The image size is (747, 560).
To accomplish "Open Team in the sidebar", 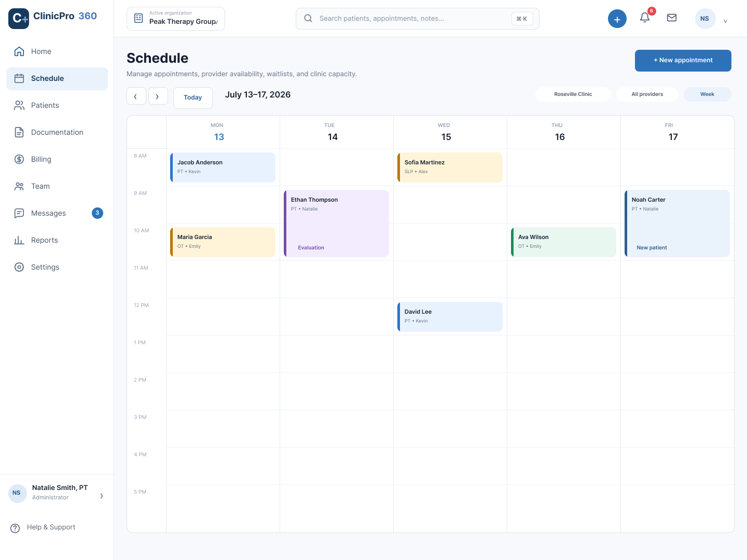I will pos(57,186).
